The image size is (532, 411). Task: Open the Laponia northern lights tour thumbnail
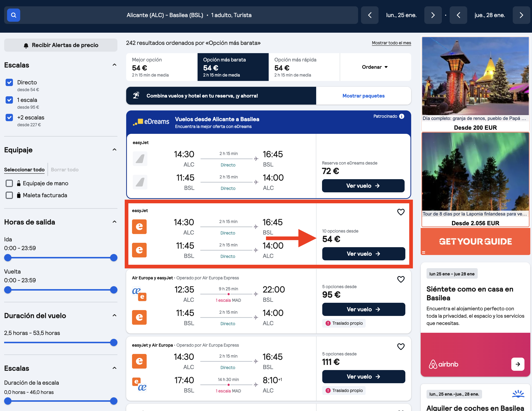475,172
